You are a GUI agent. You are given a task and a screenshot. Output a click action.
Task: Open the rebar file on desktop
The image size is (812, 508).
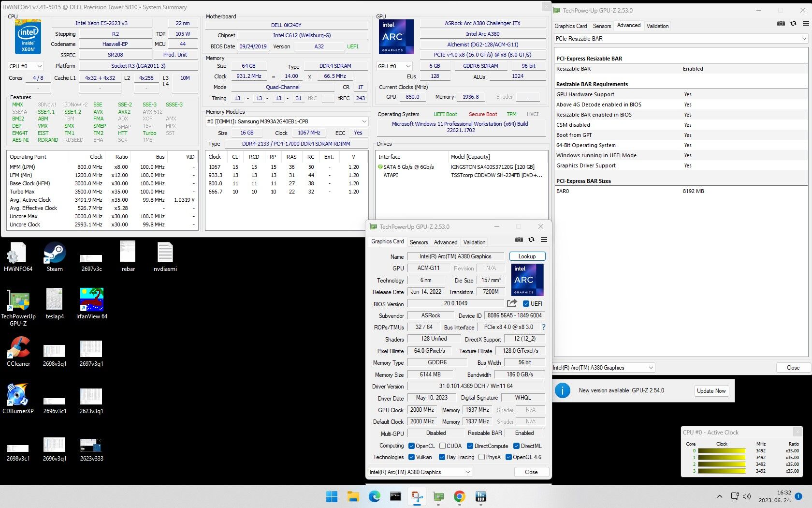click(128, 257)
